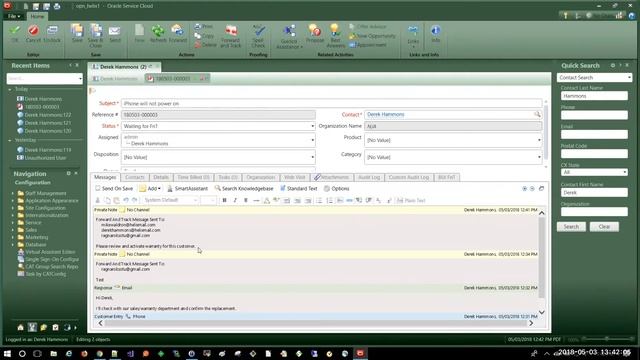Open the Add dropdown in message toolbar

tap(150, 189)
